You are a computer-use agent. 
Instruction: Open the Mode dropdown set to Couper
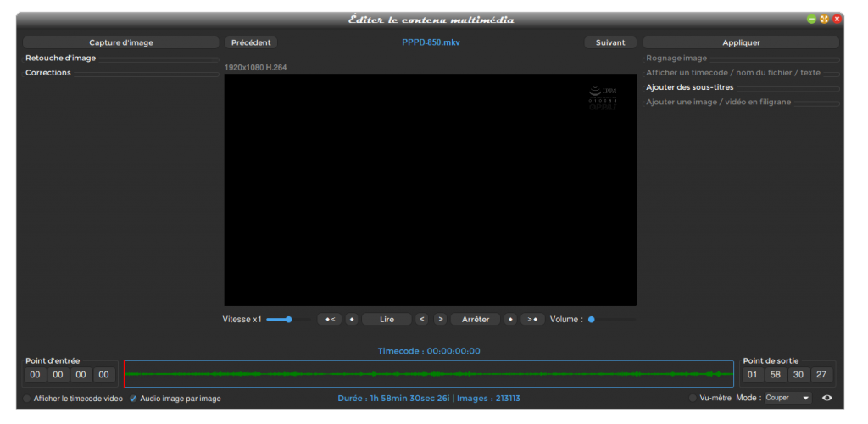[x=787, y=398]
